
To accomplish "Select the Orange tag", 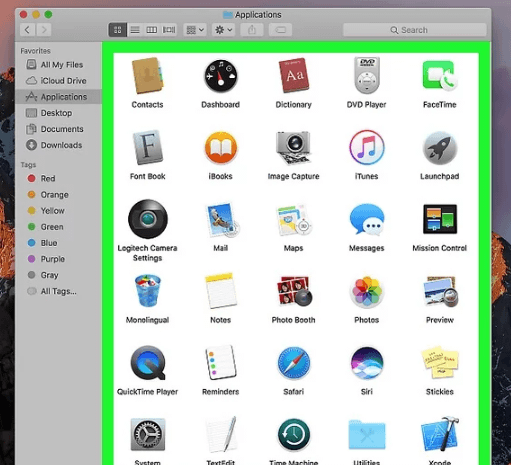I will click(x=58, y=195).
